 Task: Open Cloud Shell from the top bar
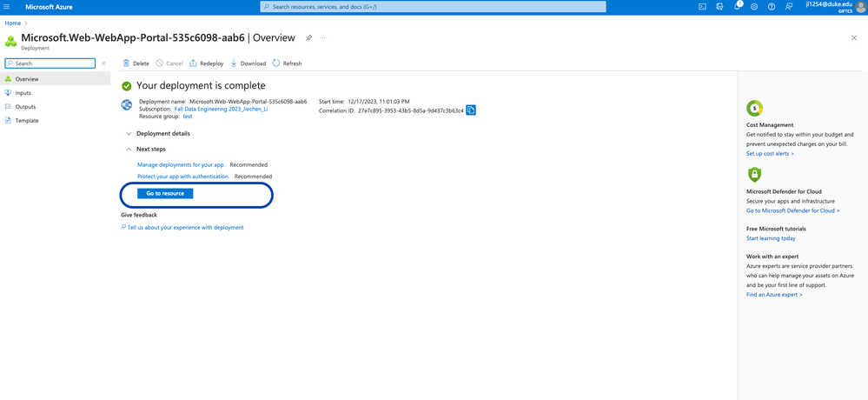[702, 7]
